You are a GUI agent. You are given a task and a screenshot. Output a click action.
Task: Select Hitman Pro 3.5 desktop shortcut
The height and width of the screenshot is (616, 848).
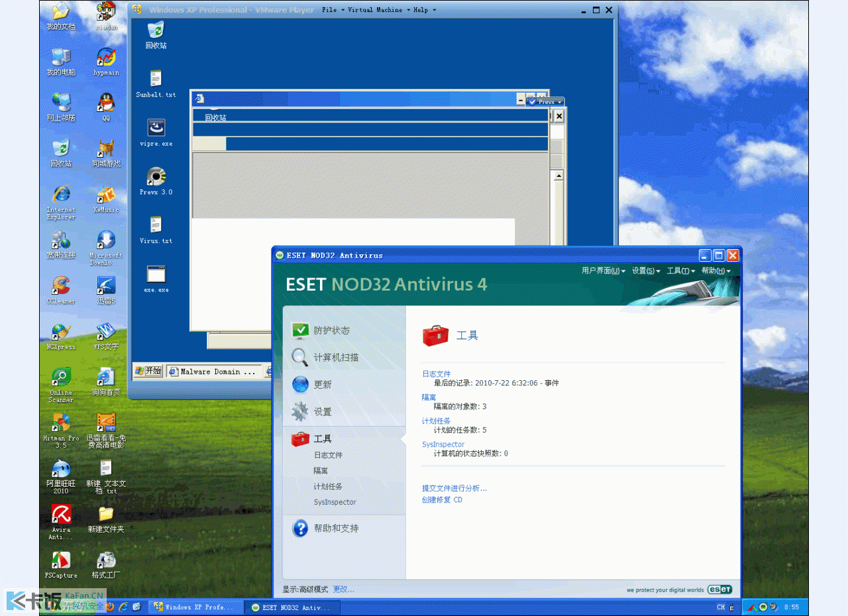point(61,431)
